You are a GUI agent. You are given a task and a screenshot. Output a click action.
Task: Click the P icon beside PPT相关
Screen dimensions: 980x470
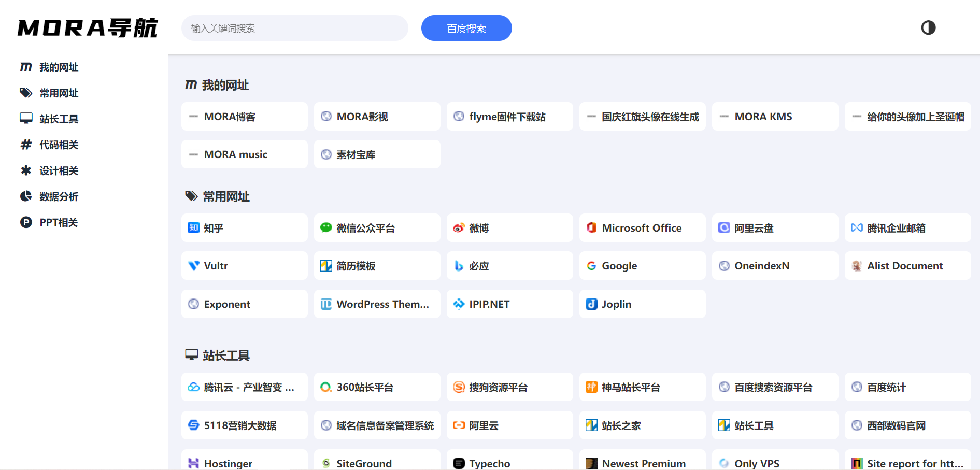coord(26,222)
